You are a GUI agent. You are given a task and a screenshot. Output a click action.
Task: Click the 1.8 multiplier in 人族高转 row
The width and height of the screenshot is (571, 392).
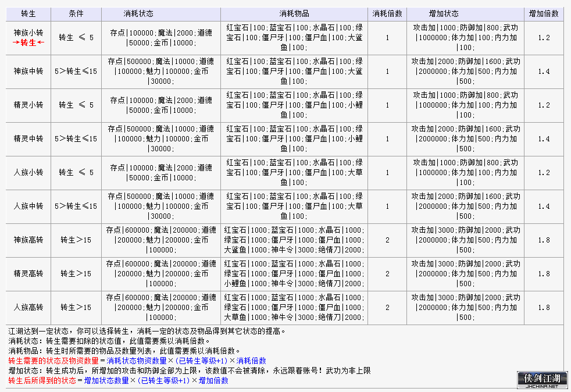tap(544, 308)
